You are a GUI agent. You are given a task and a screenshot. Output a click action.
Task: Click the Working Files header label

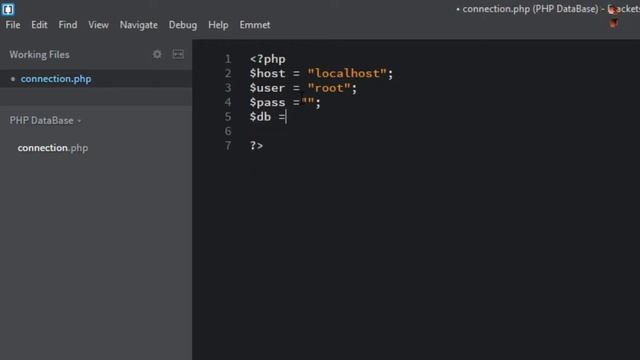pos(40,55)
